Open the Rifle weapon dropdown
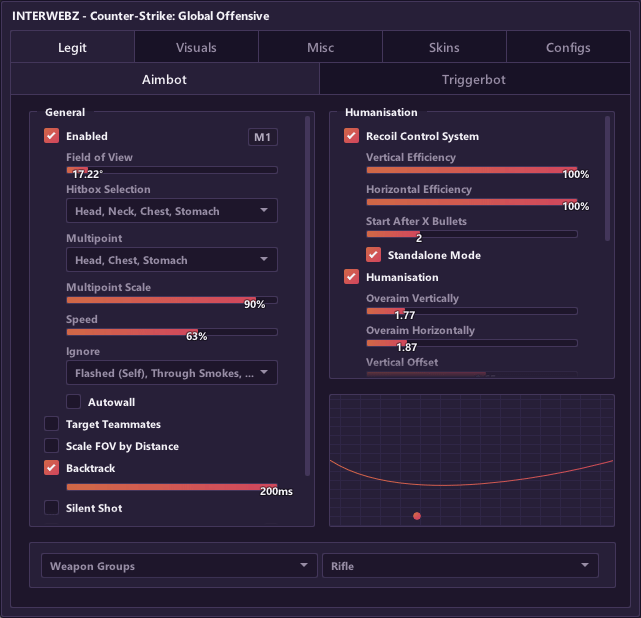The image size is (641, 618). point(460,566)
